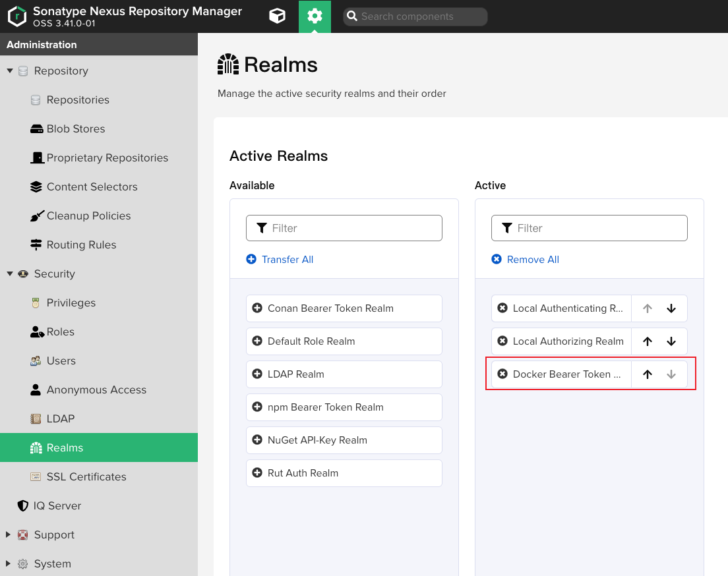Collapse the Repository tree section
The image size is (728, 576).
(10, 71)
